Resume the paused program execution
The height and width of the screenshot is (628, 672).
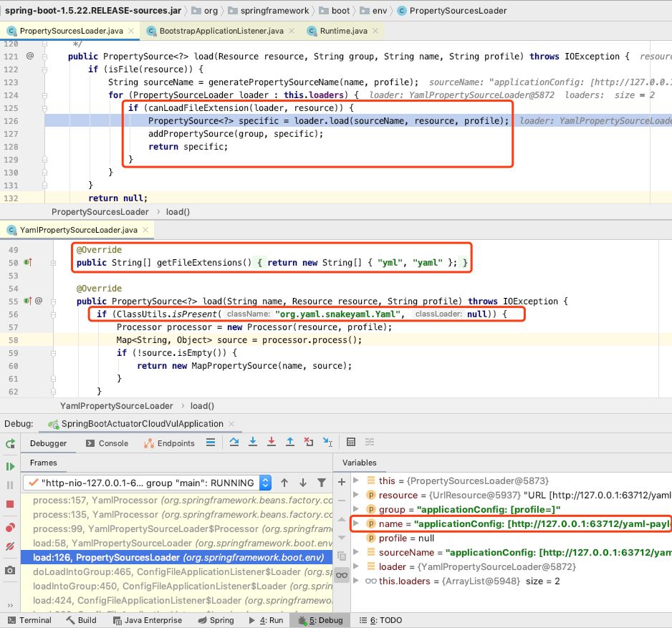[9, 466]
